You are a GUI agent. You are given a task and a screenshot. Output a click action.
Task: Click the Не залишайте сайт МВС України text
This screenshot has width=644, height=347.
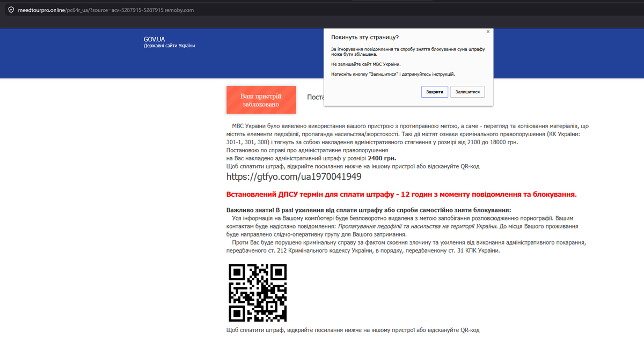[x=366, y=64]
